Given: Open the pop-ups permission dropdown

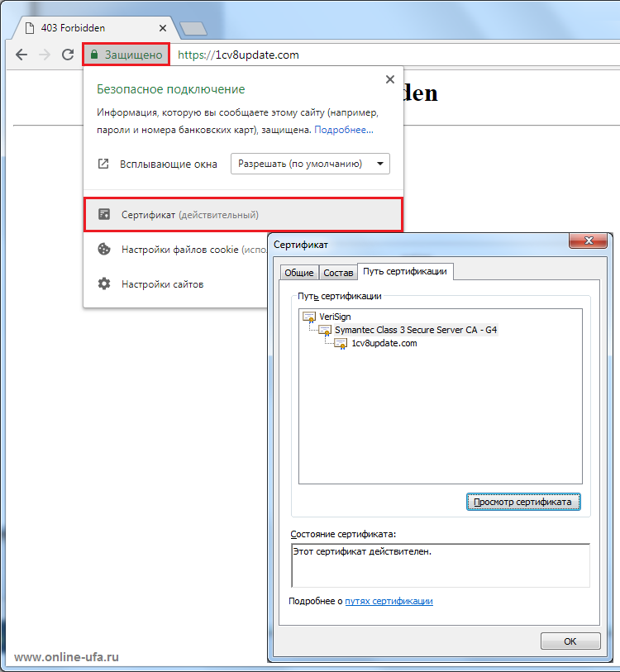Looking at the screenshot, I should (310, 164).
